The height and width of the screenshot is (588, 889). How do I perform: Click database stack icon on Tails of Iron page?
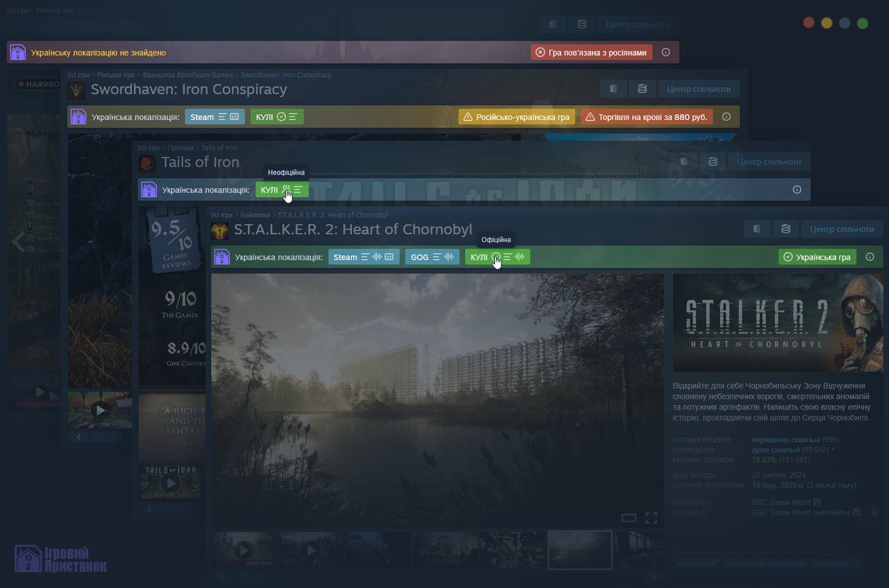coord(713,161)
